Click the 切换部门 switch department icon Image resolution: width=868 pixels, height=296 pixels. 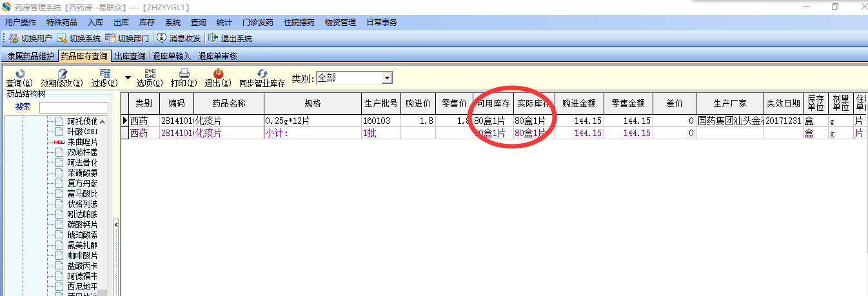tap(110, 39)
